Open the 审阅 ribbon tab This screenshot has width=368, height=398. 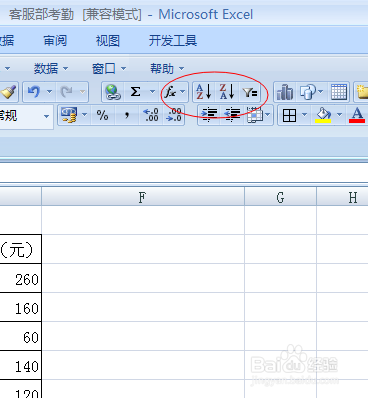click(55, 41)
